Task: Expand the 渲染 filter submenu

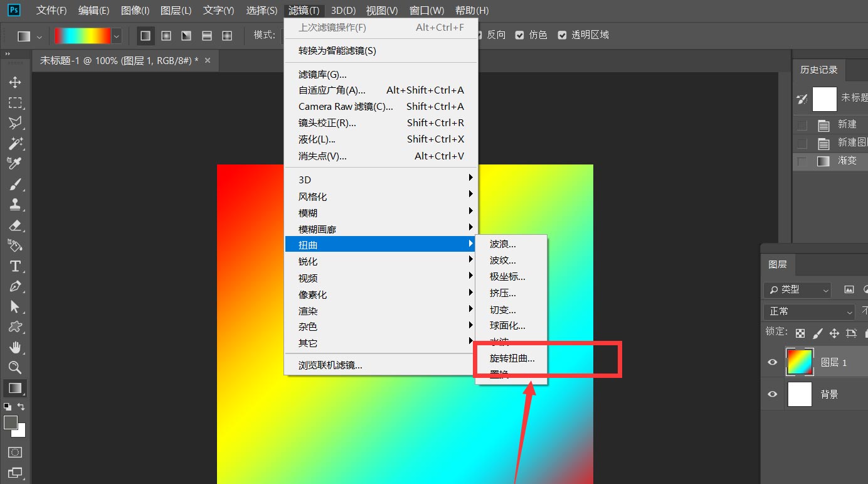Action: pyautogui.click(x=381, y=311)
